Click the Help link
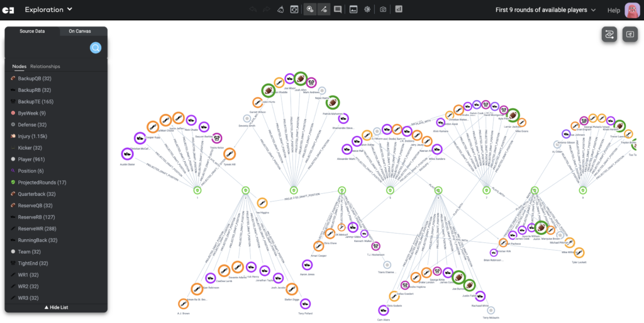 614,10
